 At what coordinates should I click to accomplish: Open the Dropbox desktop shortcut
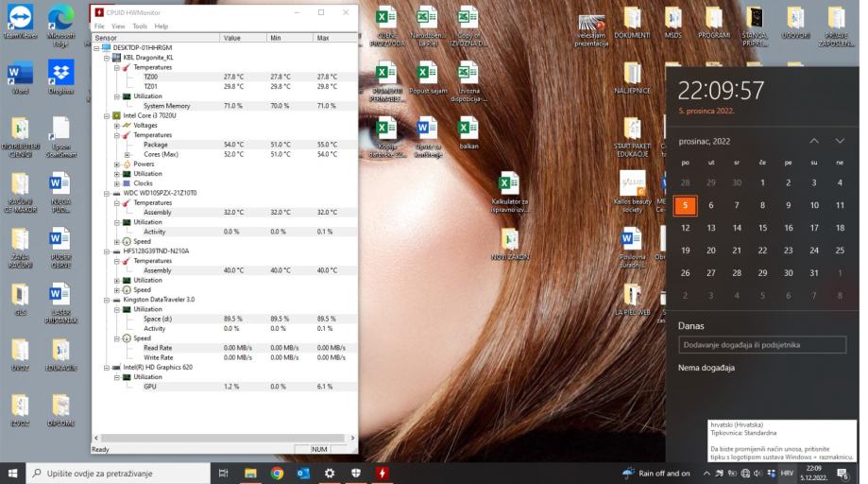point(60,74)
